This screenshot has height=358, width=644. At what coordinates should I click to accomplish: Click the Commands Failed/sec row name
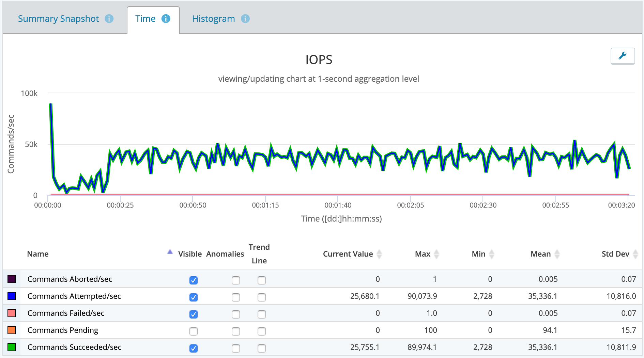point(66,313)
